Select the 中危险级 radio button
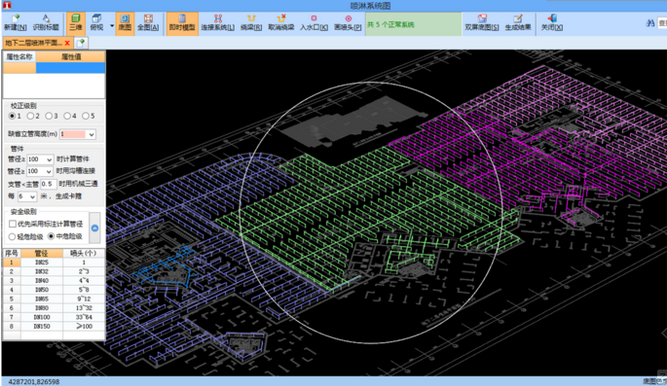Viewport: 667px width, 386px height. pos(51,236)
